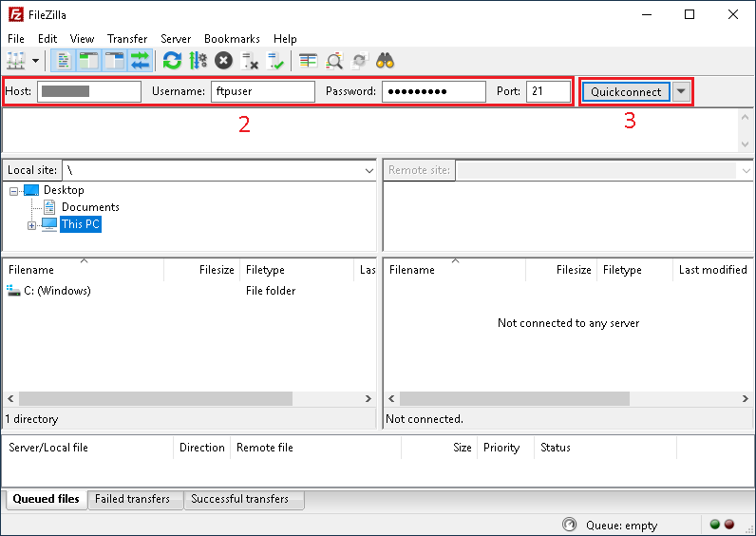This screenshot has width=756, height=536.
Task: Select the C: (Windows) drive entry
Action: coord(57,291)
